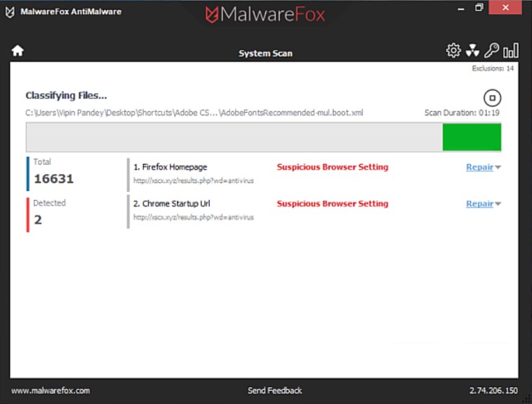The image size is (532, 404).
Task: Open the bar chart reports icon
Action: (511, 50)
